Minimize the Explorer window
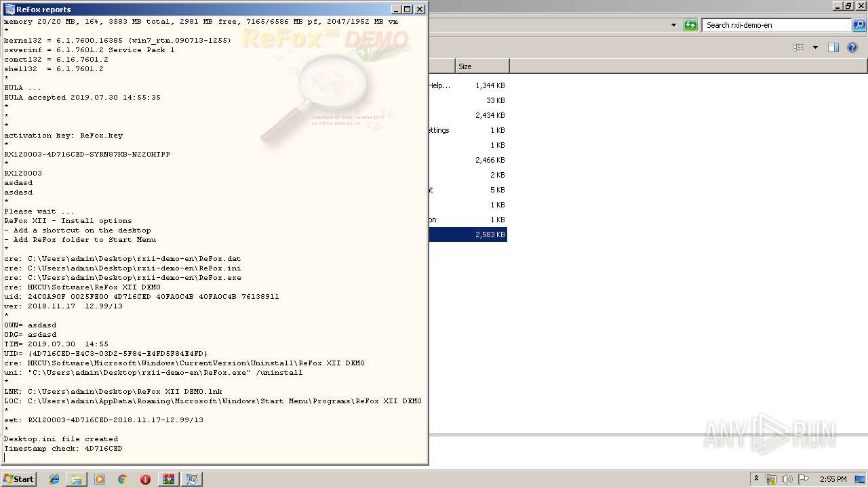This screenshot has height=488, width=868. (837, 6)
